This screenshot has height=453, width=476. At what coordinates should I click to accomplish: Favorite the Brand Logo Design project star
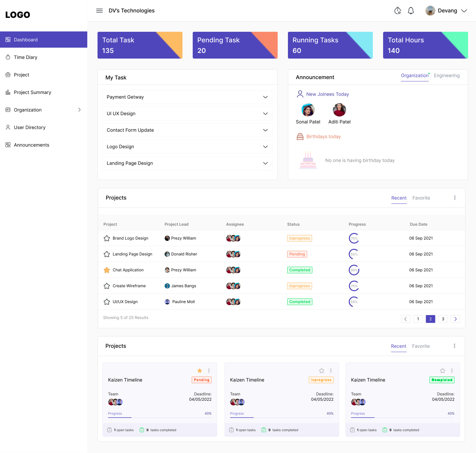point(106,238)
